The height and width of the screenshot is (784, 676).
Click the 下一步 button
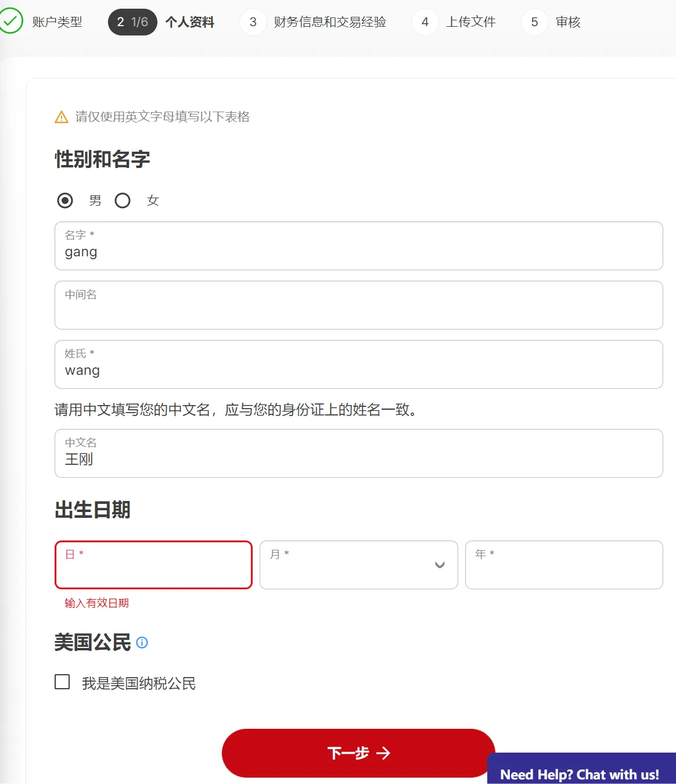coord(358,753)
